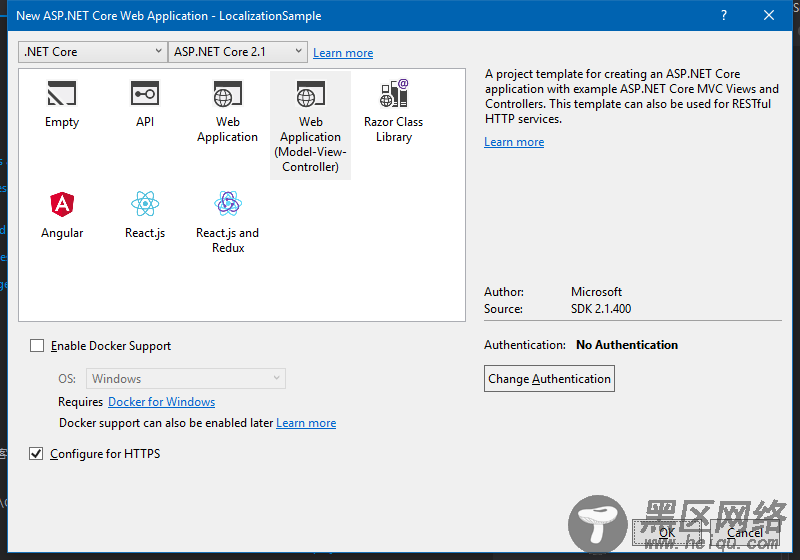The width and height of the screenshot is (800, 560).
Task: Open the dialog help question mark
Action: (723, 15)
